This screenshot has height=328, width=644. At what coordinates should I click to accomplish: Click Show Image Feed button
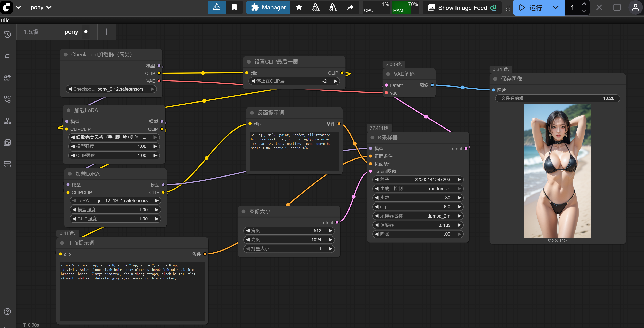tap(462, 8)
